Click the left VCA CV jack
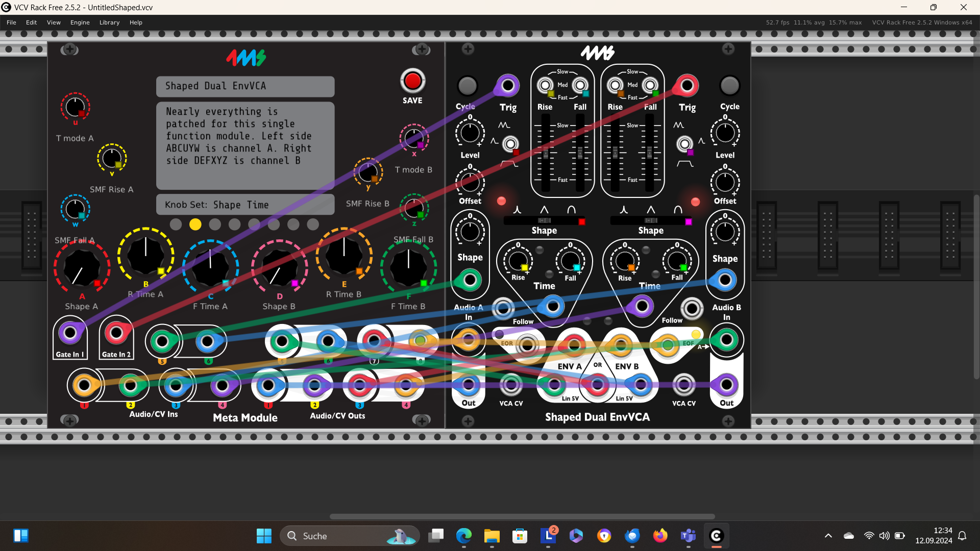The width and height of the screenshot is (980, 551). [x=511, y=385]
